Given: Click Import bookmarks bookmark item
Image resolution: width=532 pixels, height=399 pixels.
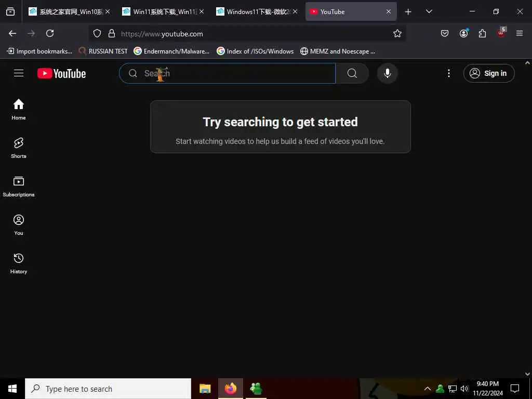Looking at the screenshot, I should coord(39,51).
